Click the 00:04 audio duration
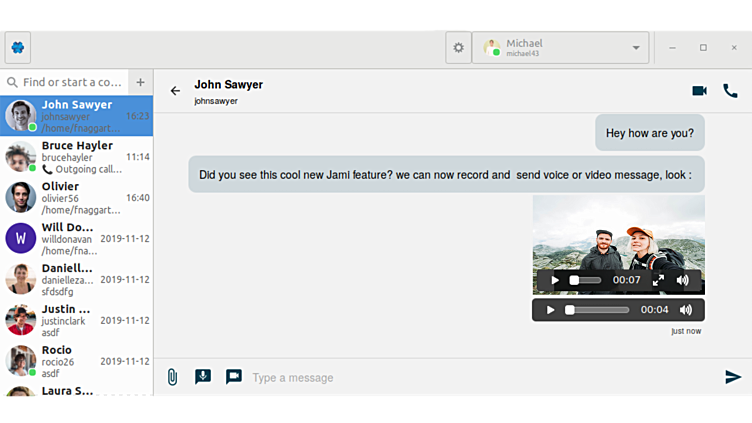This screenshot has width=752, height=423. click(654, 310)
